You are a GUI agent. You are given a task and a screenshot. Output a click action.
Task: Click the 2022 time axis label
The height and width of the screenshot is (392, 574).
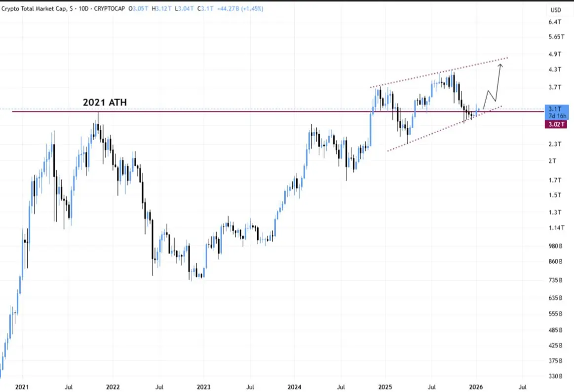(x=113, y=387)
